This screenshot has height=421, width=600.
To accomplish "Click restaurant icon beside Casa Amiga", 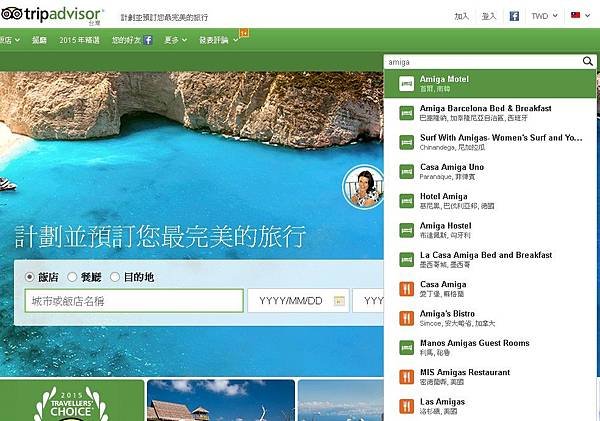I will point(406,289).
